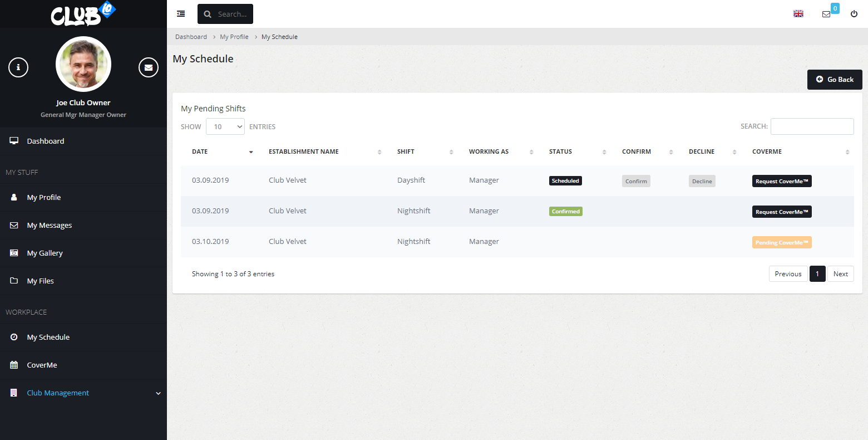
Task: Click the Dashboard breadcrumb link
Action: click(191, 37)
